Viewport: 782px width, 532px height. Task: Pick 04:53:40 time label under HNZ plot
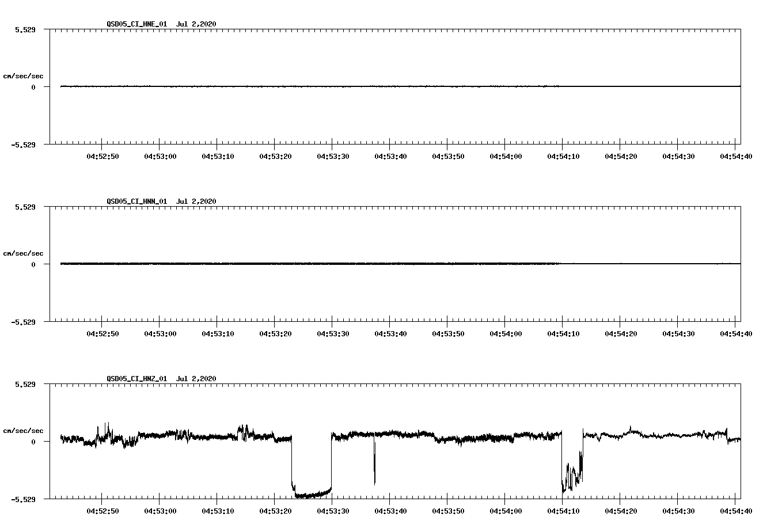tap(390, 511)
